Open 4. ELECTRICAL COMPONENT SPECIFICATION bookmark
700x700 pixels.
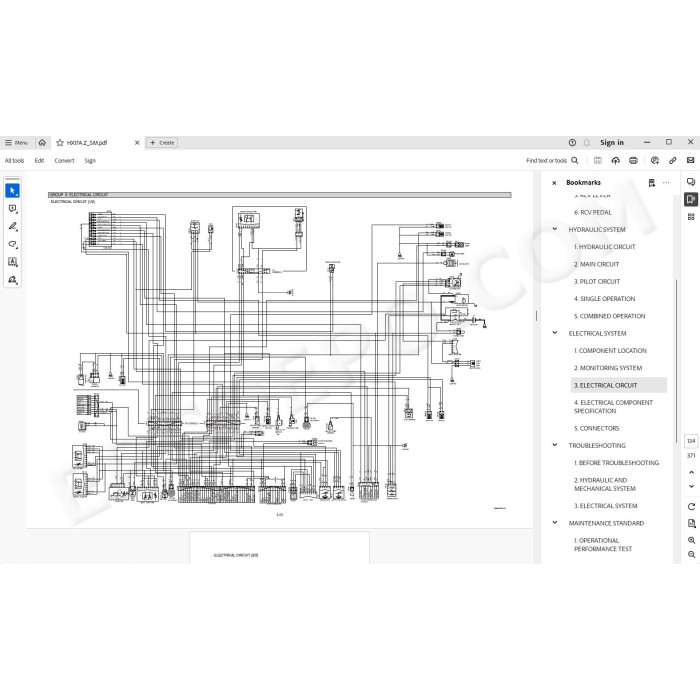pyautogui.click(x=613, y=407)
